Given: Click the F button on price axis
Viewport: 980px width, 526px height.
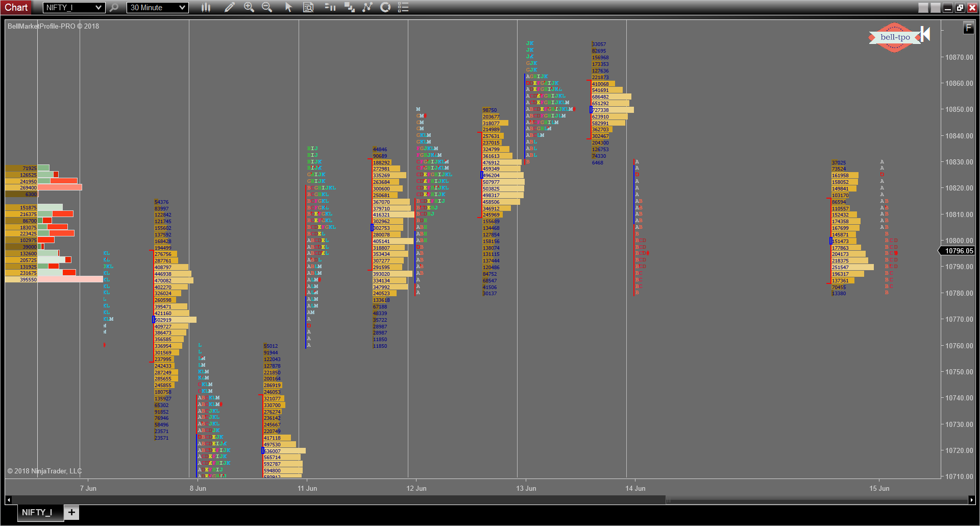Looking at the screenshot, I should point(968,28).
